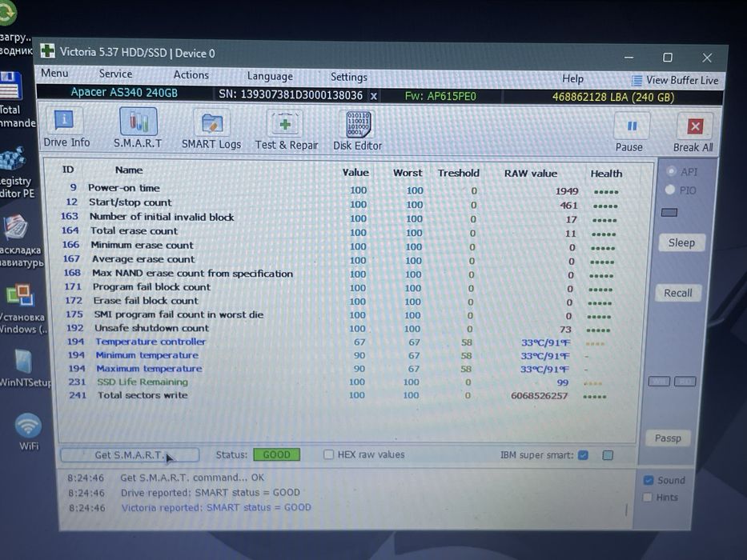Viewport: 747px width, 560px height.
Task: Click the Victoria reported SMART status log line
Action: (216, 508)
